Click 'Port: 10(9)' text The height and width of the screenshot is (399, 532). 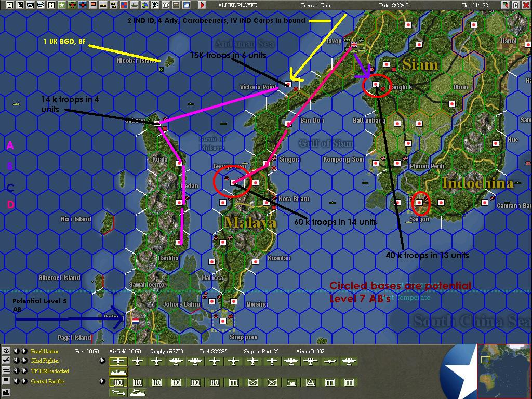(x=87, y=351)
